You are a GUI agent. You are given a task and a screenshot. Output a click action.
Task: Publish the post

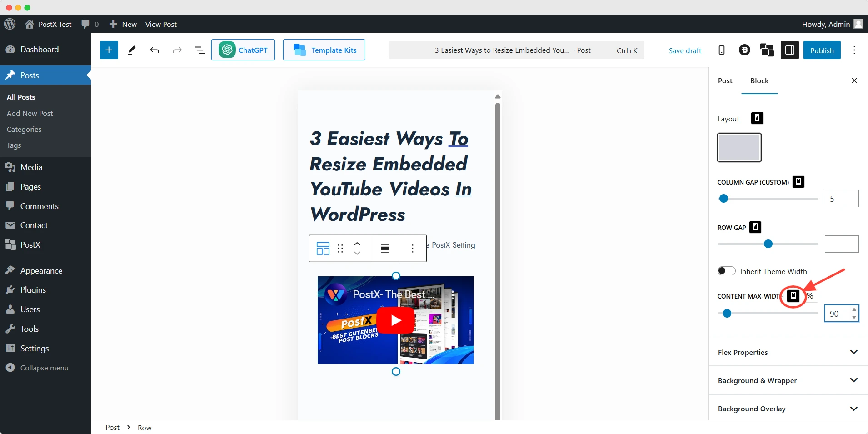pyautogui.click(x=822, y=50)
